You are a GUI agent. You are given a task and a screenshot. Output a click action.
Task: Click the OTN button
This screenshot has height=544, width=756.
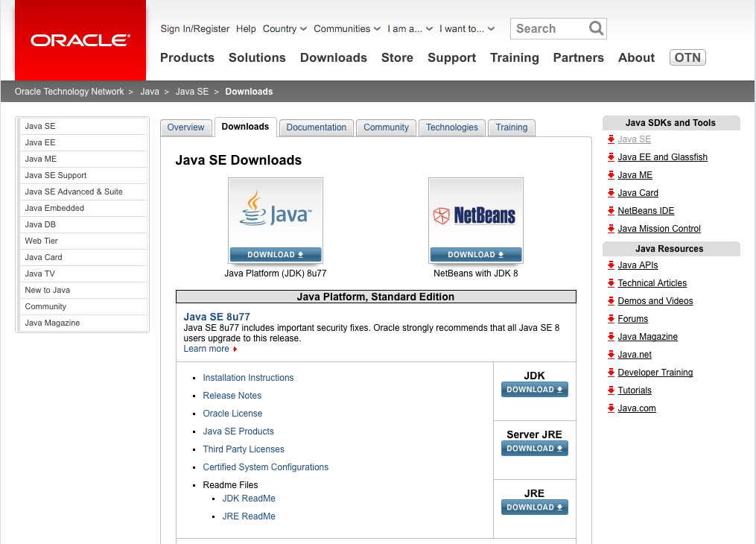(687, 57)
